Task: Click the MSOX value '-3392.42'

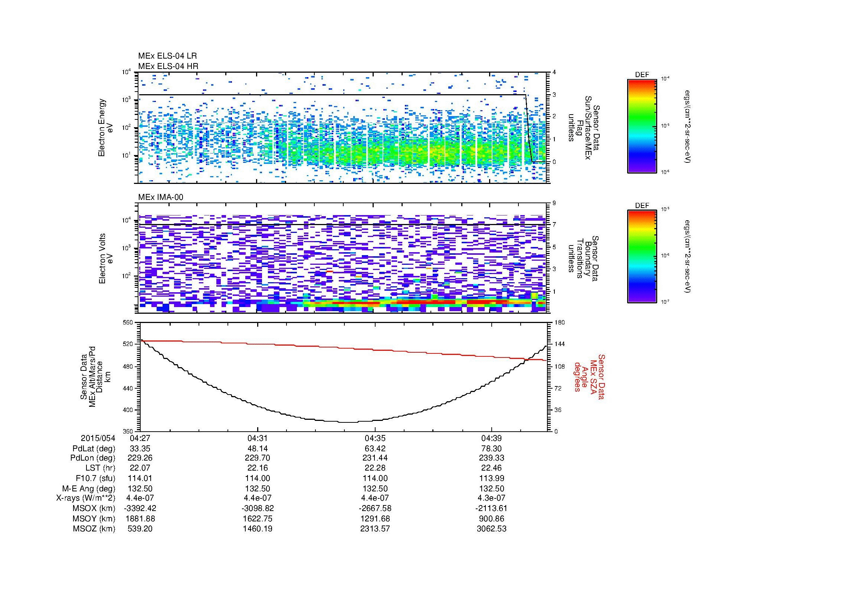Action: pos(140,508)
